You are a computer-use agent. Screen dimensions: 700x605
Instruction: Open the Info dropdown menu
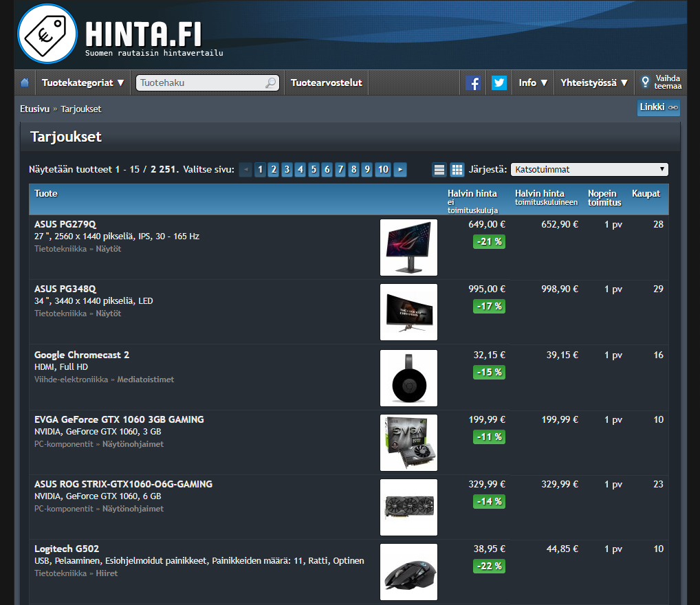click(533, 82)
